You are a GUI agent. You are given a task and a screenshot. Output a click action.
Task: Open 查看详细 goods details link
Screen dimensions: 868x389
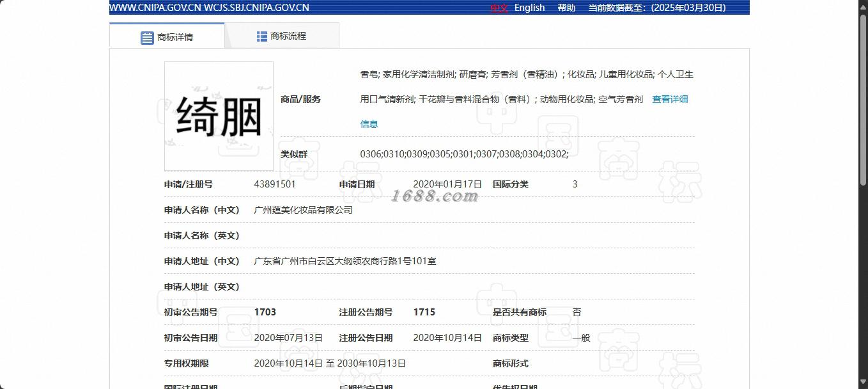pos(670,99)
